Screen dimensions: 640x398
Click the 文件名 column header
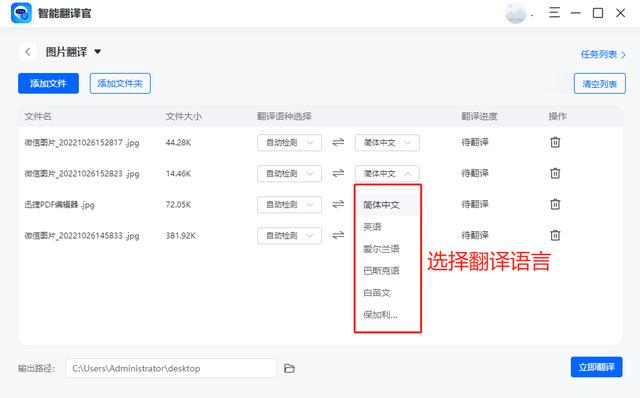click(38, 116)
